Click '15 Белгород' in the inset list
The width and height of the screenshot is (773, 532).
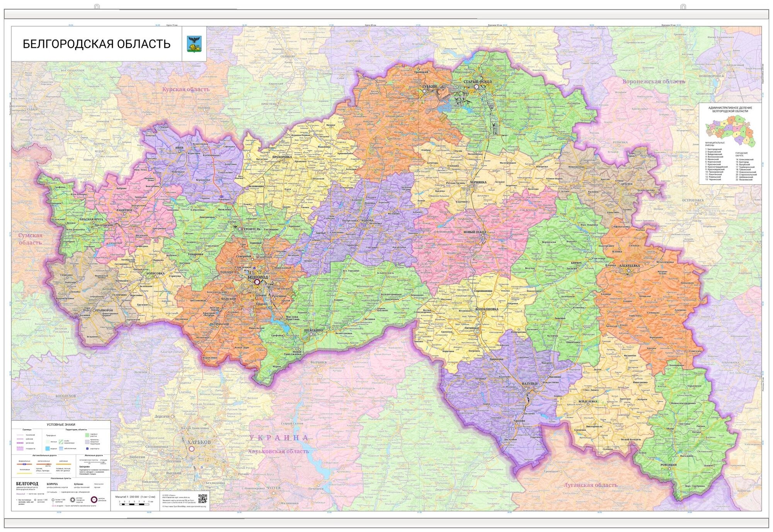coord(742,162)
